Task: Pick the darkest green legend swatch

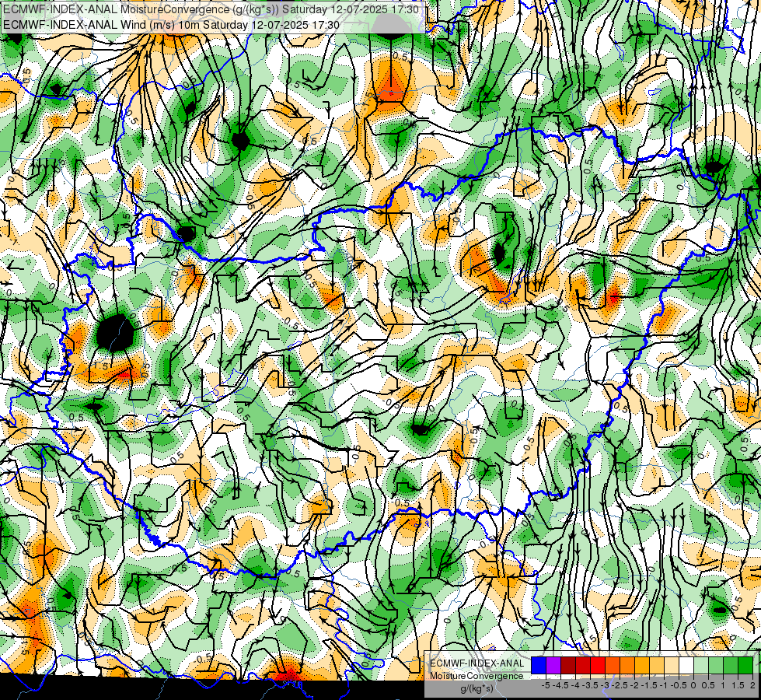Action: click(x=745, y=665)
